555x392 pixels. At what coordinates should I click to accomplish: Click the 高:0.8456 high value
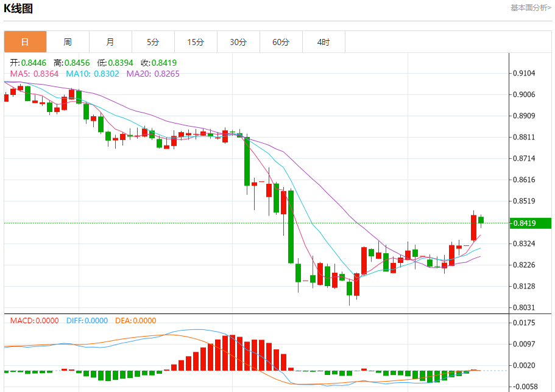71,63
